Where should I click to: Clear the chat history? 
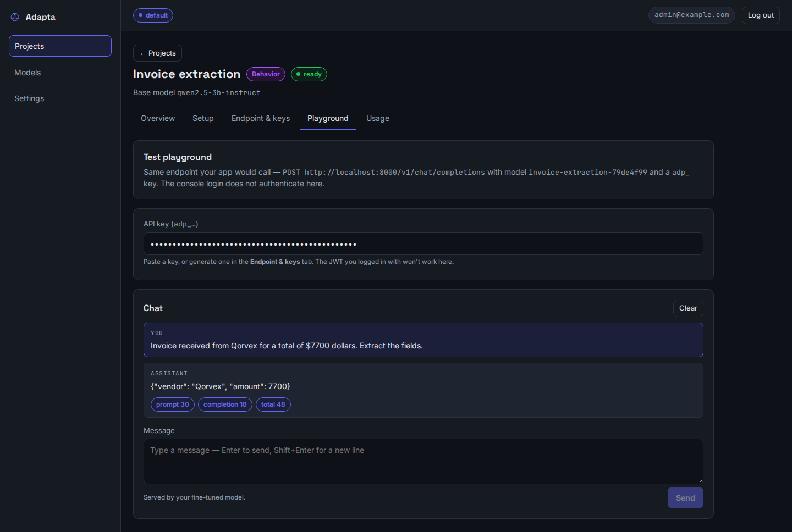pyautogui.click(x=688, y=308)
